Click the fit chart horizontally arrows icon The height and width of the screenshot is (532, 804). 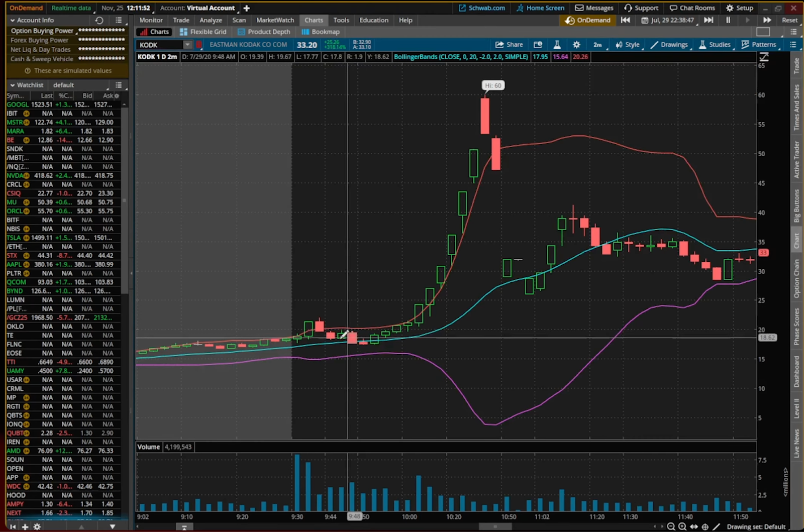tap(694, 526)
